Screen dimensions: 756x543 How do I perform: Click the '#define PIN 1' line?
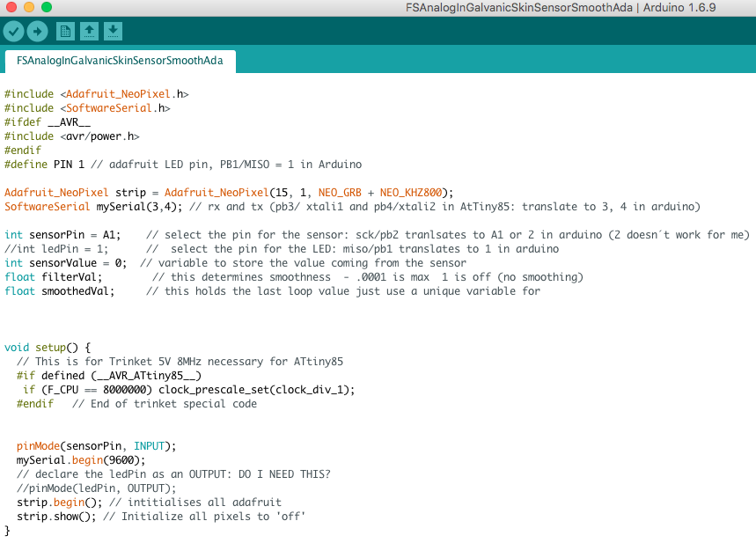click(183, 165)
